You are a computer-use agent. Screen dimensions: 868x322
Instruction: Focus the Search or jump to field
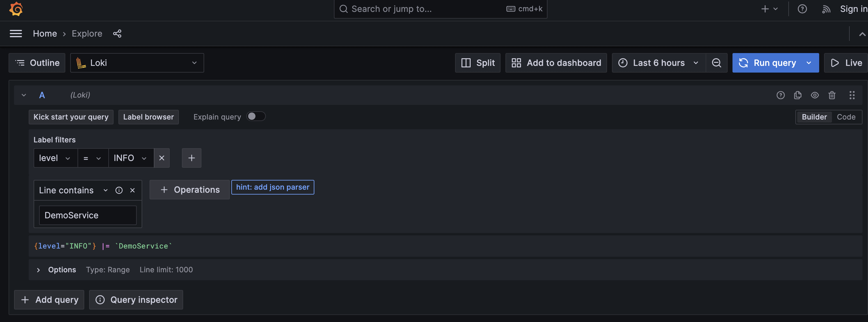(x=440, y=9)
